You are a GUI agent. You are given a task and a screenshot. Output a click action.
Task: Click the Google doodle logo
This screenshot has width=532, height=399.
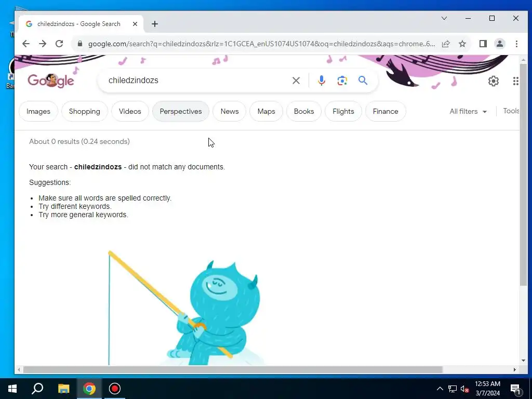point(51,81)
